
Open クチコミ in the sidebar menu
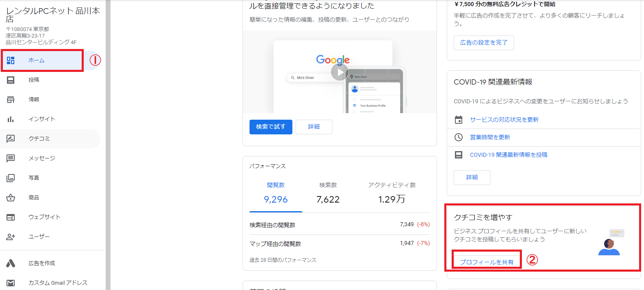coord(50,139)
